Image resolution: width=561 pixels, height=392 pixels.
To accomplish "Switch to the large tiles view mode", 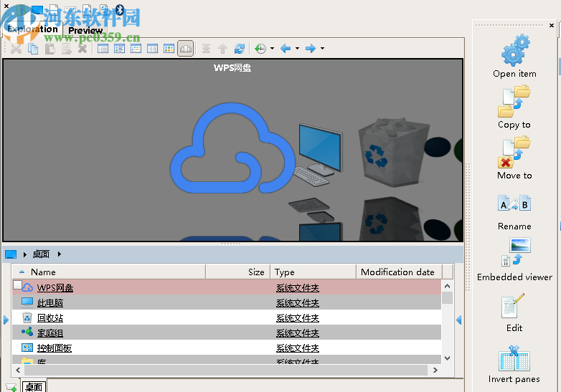I will click(169, 49).
